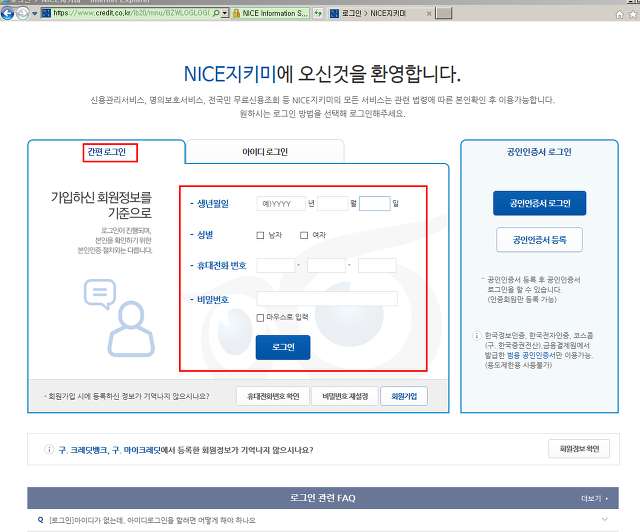Switch to the 간편 로그인 tab
This screenshot has width=640, height=532.
107,152
